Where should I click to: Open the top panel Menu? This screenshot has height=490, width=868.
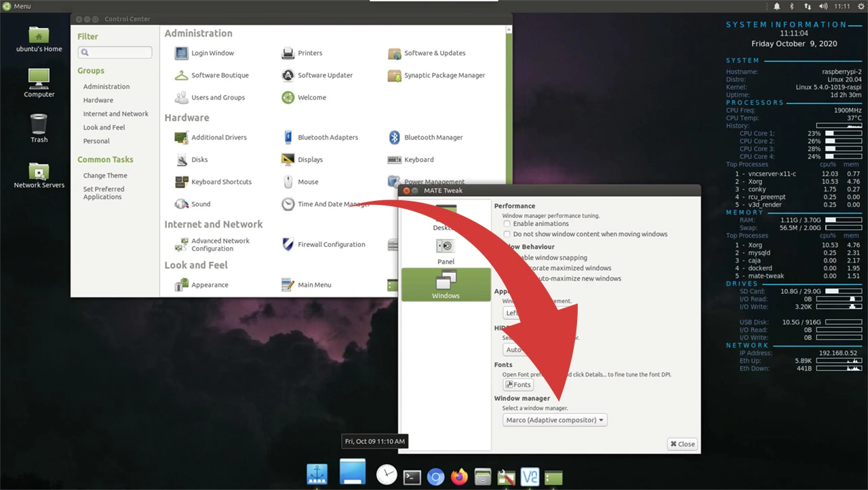pos(16,6)
